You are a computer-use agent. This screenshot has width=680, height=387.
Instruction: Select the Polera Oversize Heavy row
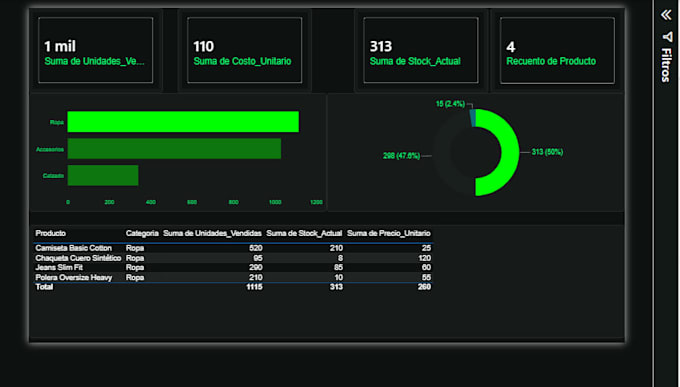click(233, 277)
